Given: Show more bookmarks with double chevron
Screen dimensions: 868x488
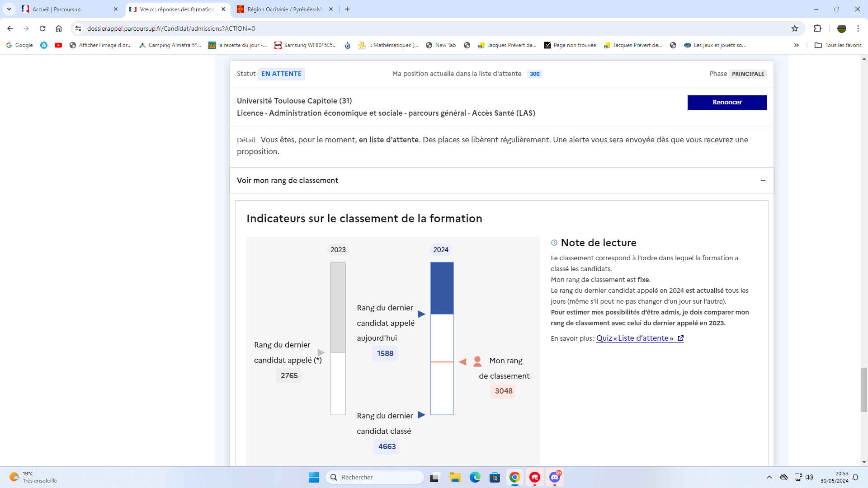Looking at the screenshot, I should coord(797,45).
